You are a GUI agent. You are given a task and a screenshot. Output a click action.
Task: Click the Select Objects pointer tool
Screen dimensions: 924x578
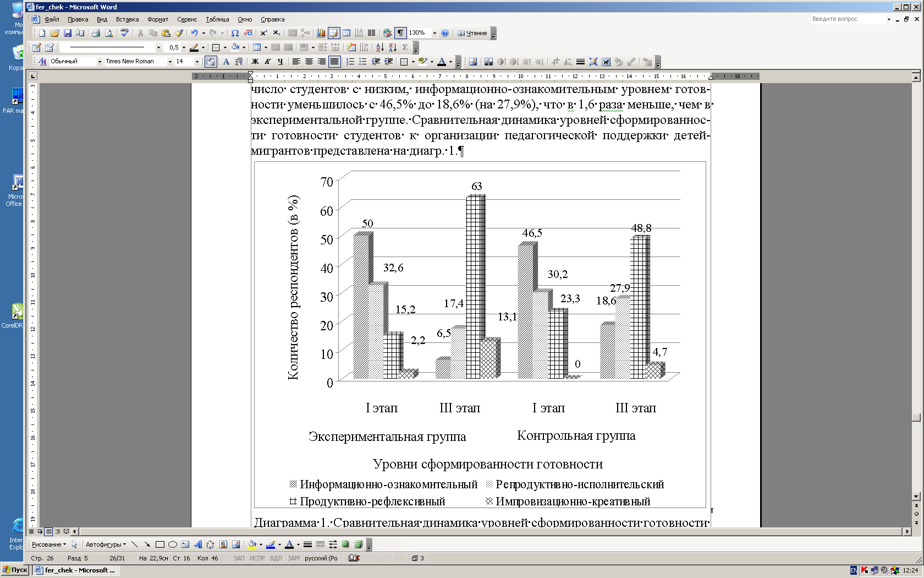[x=74, y=544]
